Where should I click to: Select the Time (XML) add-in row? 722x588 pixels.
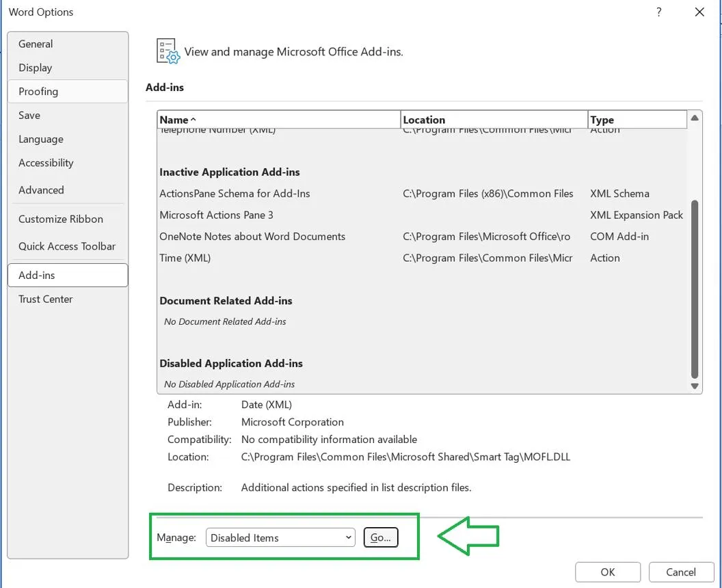click(422, 258)
